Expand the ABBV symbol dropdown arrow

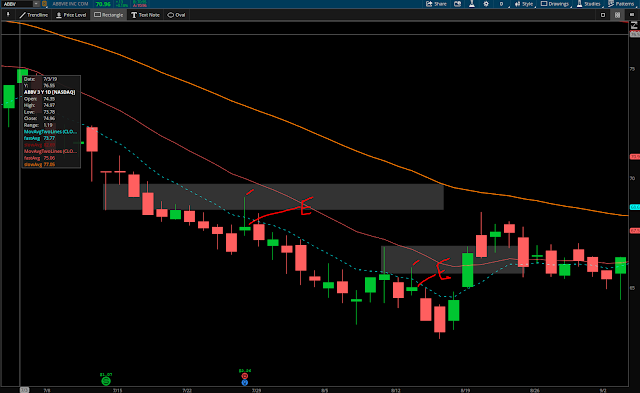tap(36, 4)
